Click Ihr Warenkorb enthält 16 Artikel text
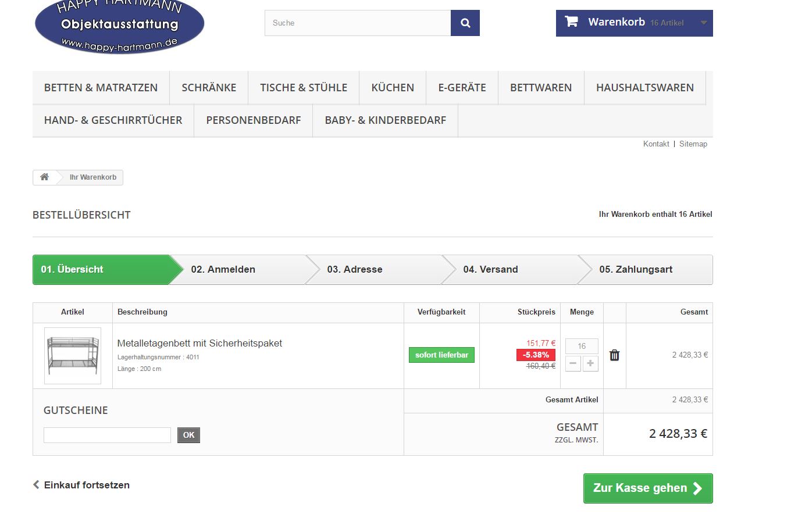791x532 pixels. click(x=655, y=215)
